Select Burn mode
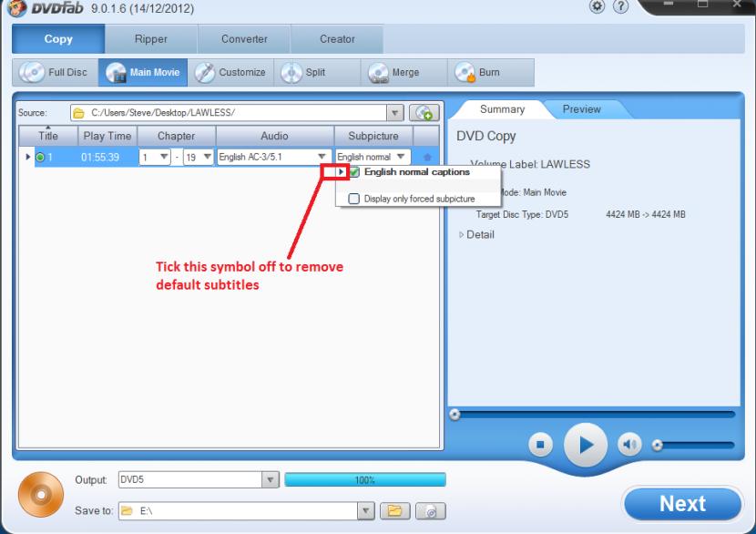This screenshot has width=756, height=534. tap(491, 72)
